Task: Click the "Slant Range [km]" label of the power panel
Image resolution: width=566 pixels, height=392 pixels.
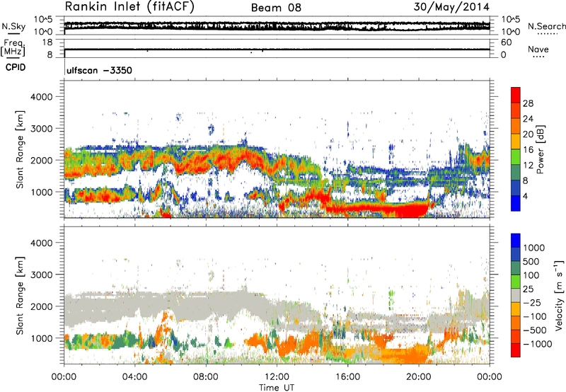Action: 20,149
